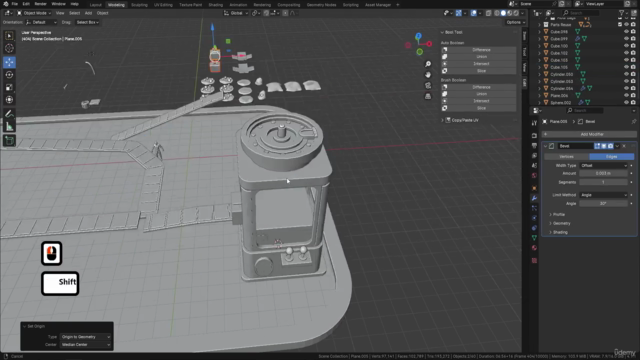Toggle Bevel modifier viewport display
The width and height of the screenshot is (640, 360).
click(604, 146)
